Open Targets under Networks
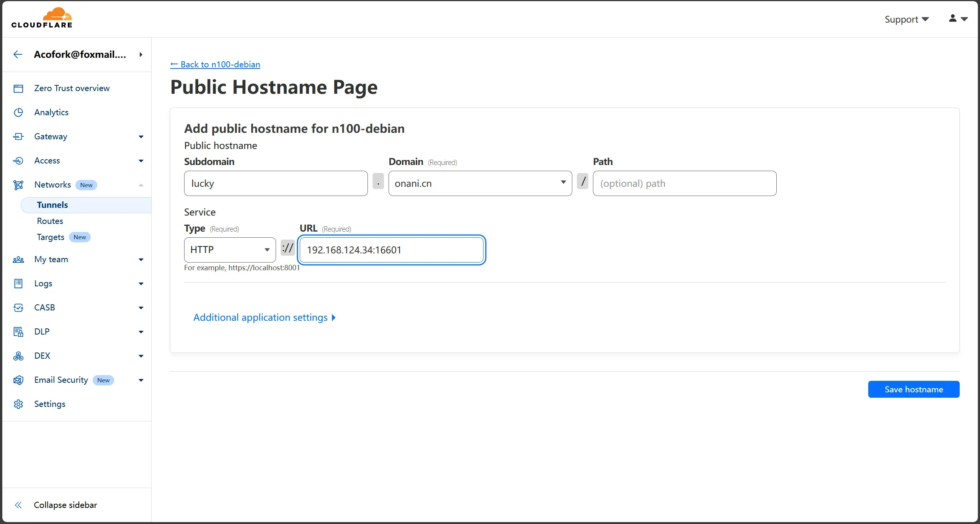The width and height of the screenshot is (980, 524). click(x=51, y=237)
